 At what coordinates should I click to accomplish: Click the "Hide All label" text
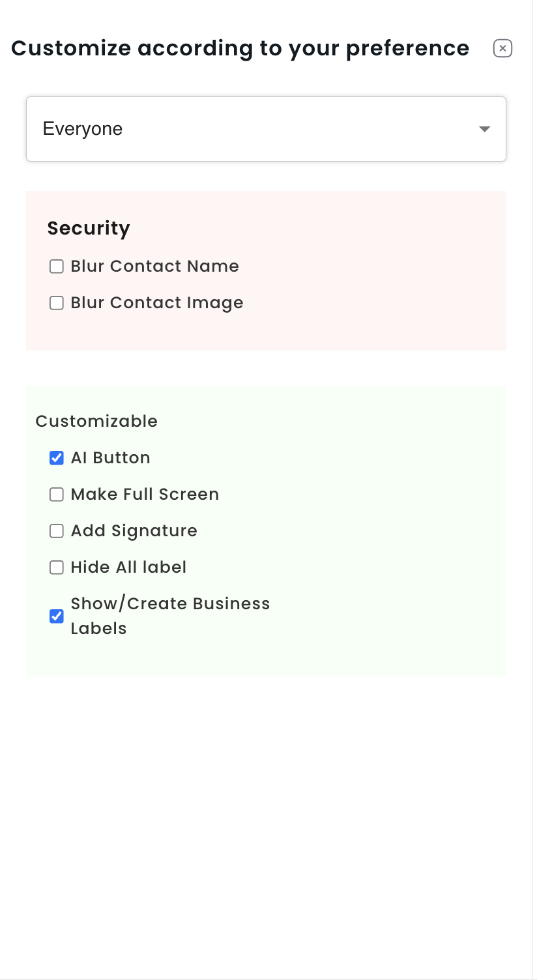(128, 568)
